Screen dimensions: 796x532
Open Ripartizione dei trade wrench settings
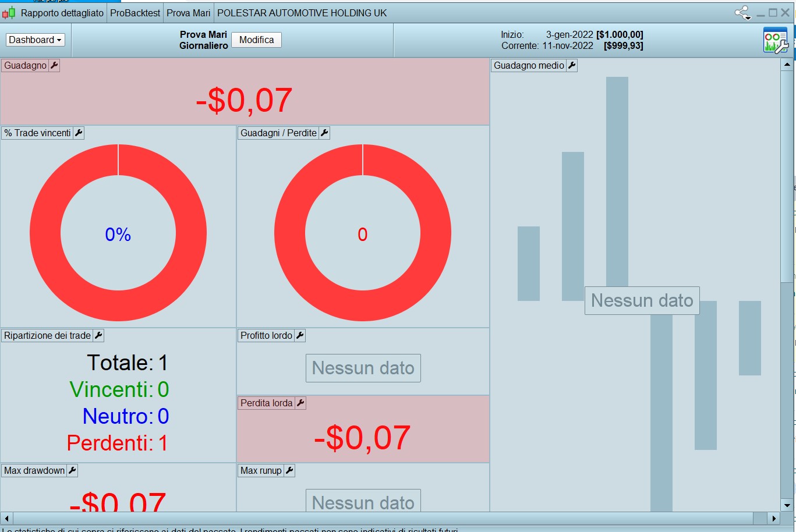[98, 336]
